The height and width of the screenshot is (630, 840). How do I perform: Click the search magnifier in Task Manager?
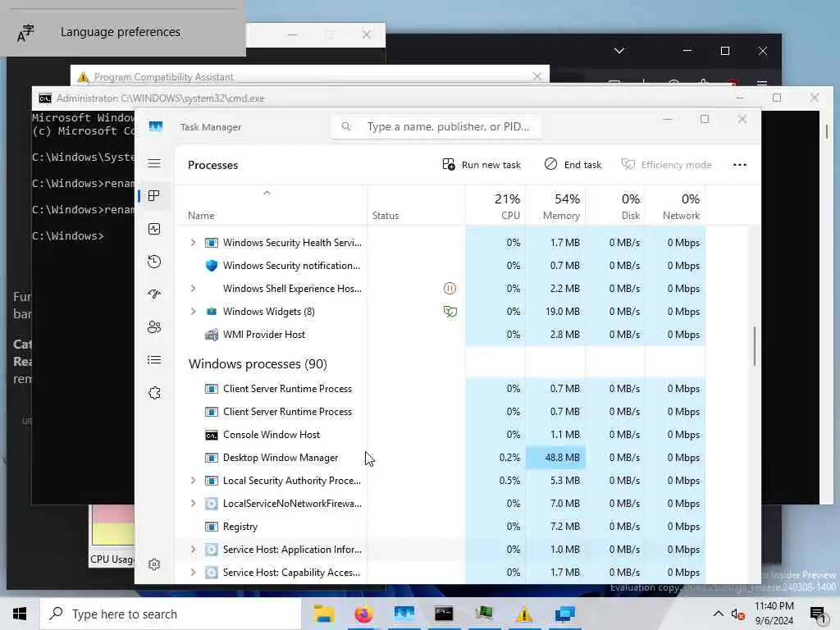(346, 126)
